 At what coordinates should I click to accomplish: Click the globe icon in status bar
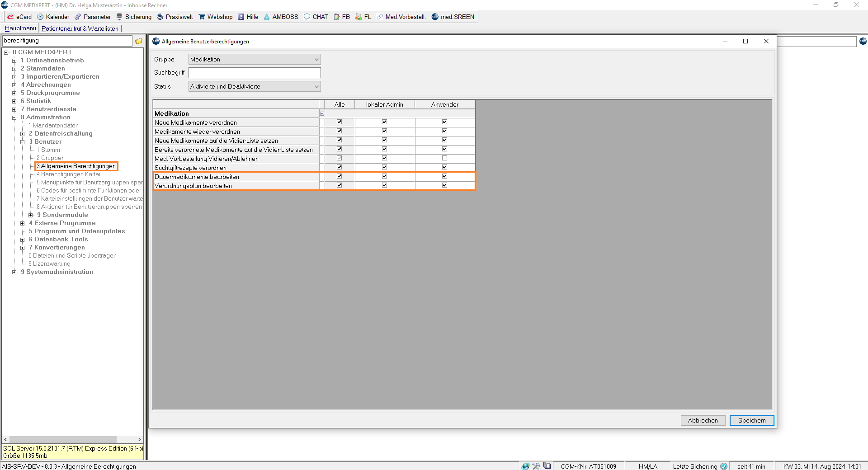[x=525, y=466]
